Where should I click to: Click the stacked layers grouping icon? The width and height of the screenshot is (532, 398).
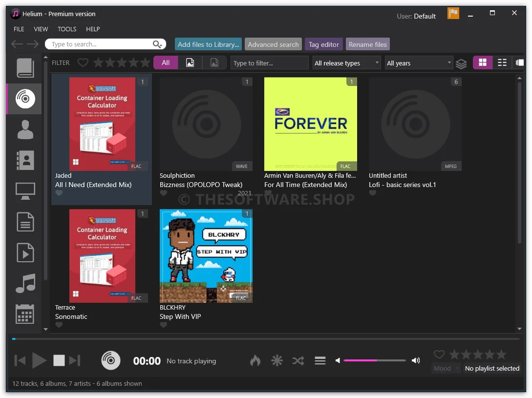coord(461,63)
